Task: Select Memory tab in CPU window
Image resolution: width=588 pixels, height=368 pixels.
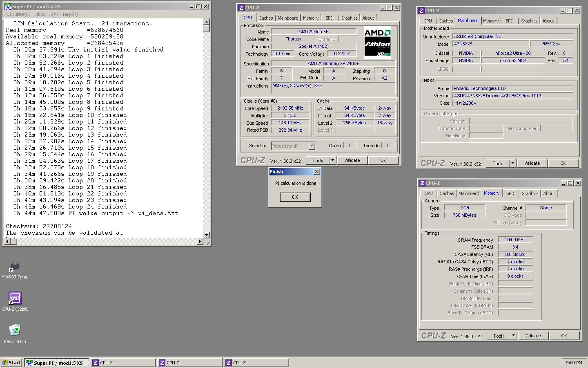Action: pyautogui.click(x=311, y=18)
